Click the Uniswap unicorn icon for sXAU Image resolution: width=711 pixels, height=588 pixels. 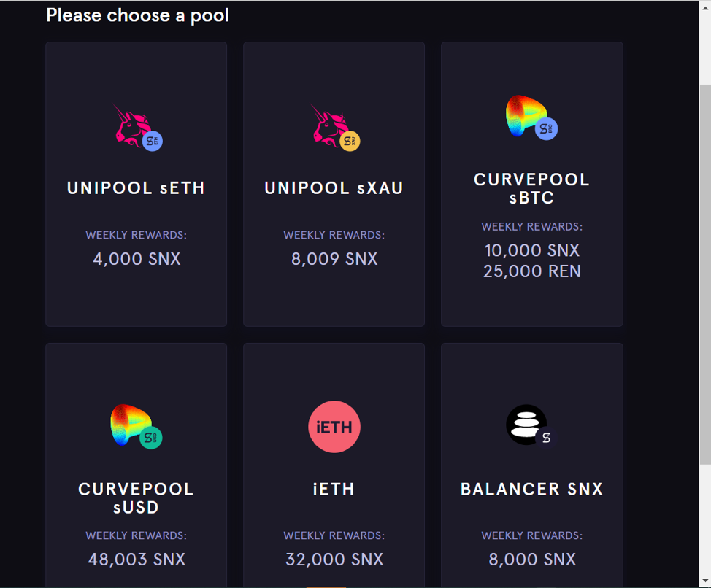[x=332, y=125]
